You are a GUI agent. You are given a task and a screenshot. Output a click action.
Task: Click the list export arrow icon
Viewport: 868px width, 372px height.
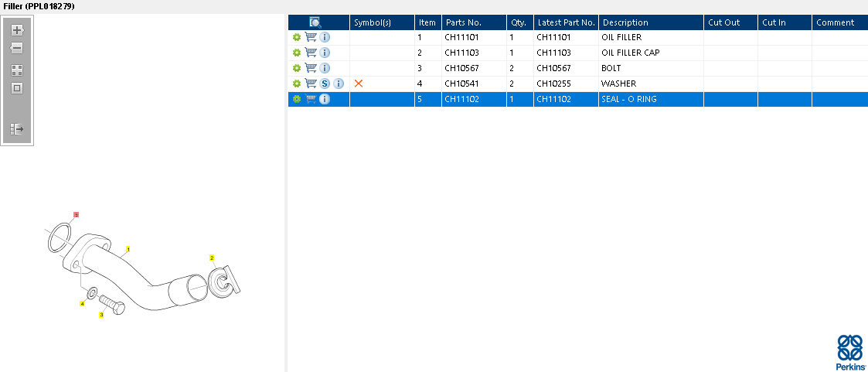coord(17,129)
